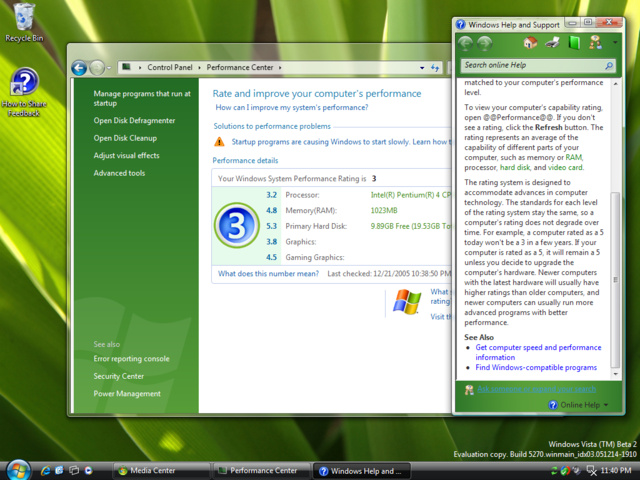This screenshot has width=640, height=480.
Task: Launch Windows Media Player from quick launch
Action: (88, 471)
